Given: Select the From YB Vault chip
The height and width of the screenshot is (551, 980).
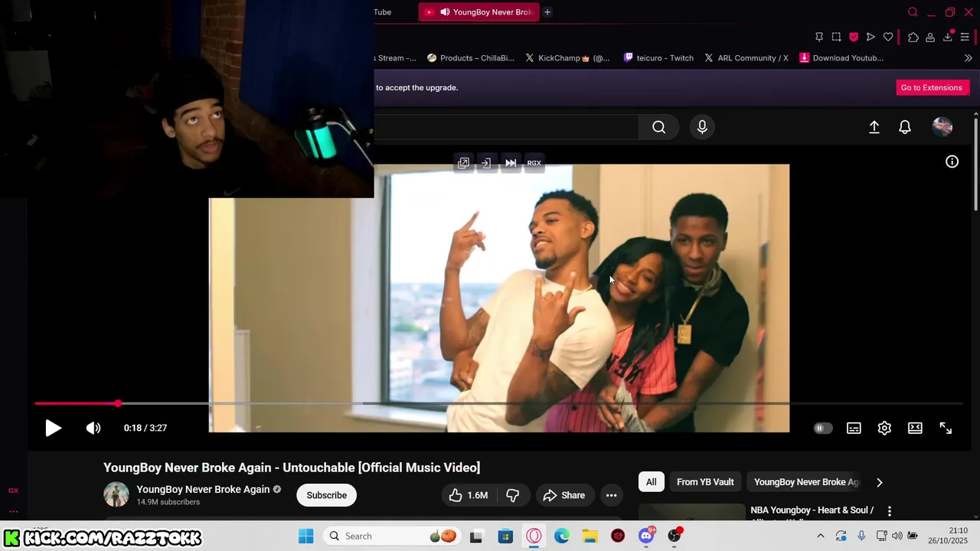Looking at the screenshot, I should pyautogui.click(x=705, y=482).
